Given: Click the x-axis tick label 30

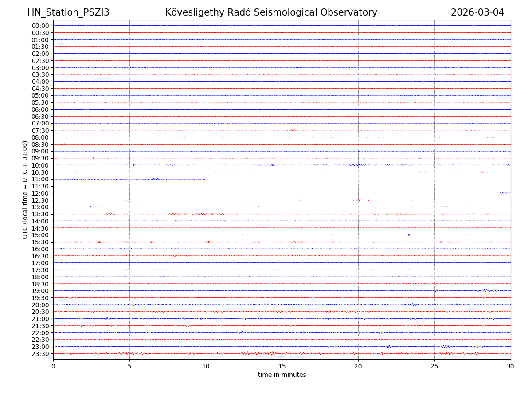Looking at the screenshot, I should 511,367.
